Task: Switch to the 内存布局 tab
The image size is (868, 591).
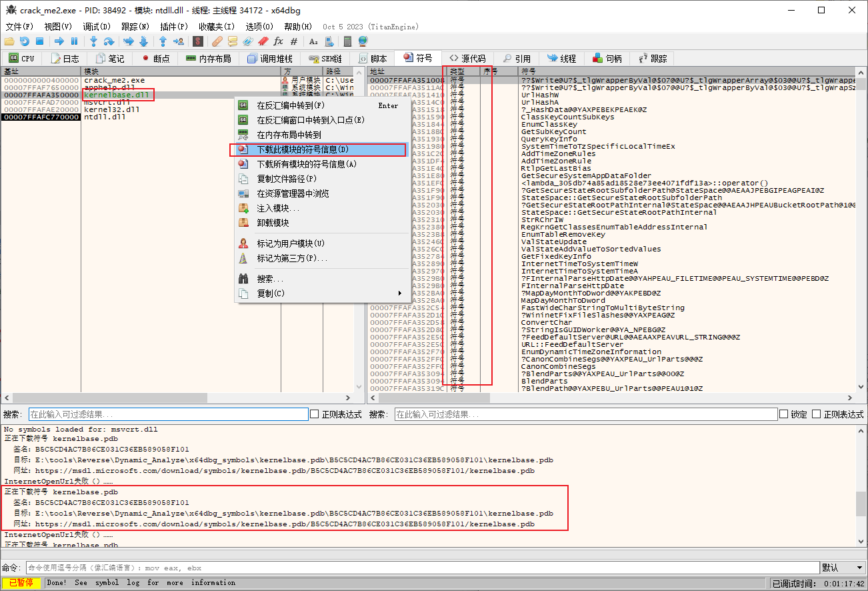Action: pos(208,59)
